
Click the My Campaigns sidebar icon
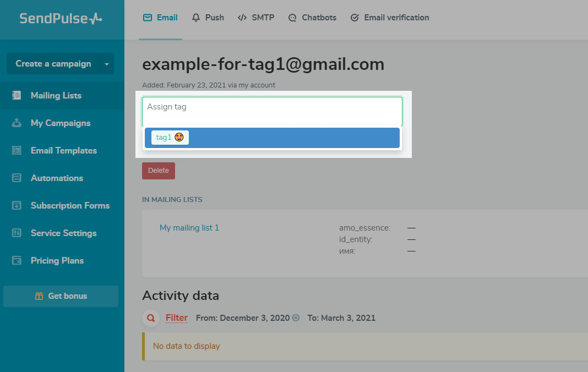pyautogui.click(x=17, y=123)
